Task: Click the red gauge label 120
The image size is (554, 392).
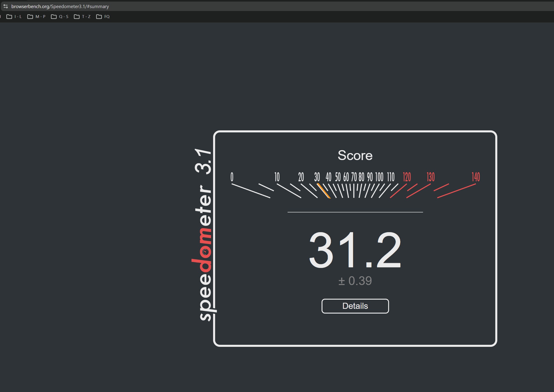Action: tap(407, 177)
